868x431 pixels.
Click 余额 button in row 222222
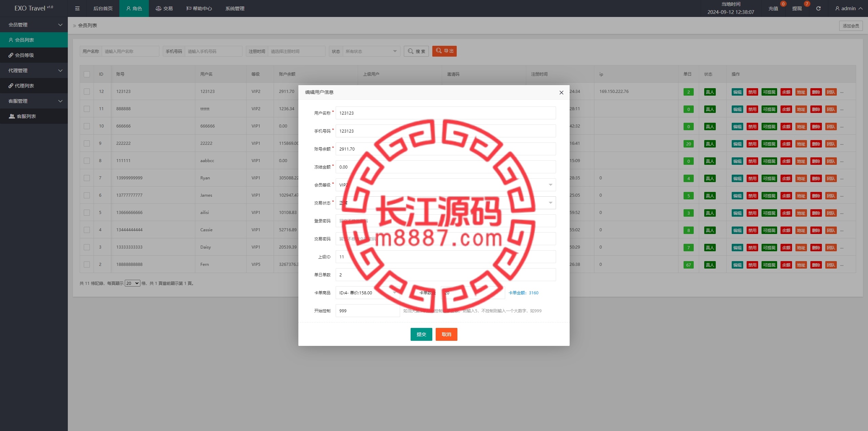coord(786,144)
